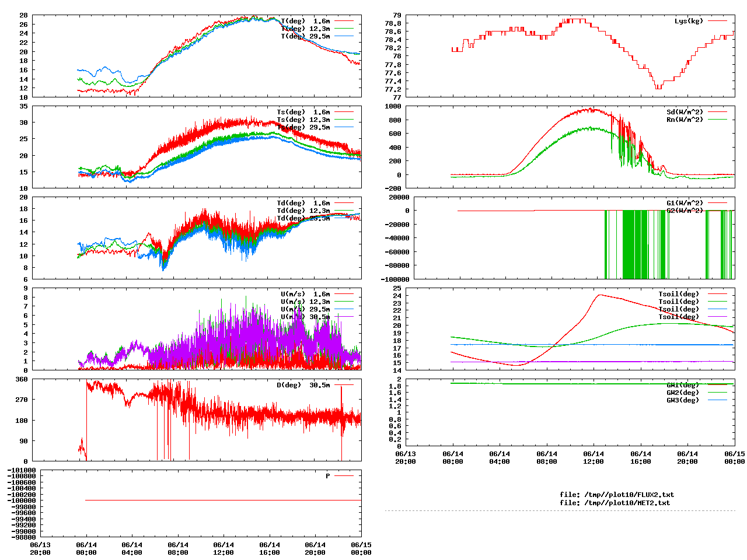Click the 'Td(deg) 1.6m' legend label
This screenshot has height=560, width=747.
point(303,203)
